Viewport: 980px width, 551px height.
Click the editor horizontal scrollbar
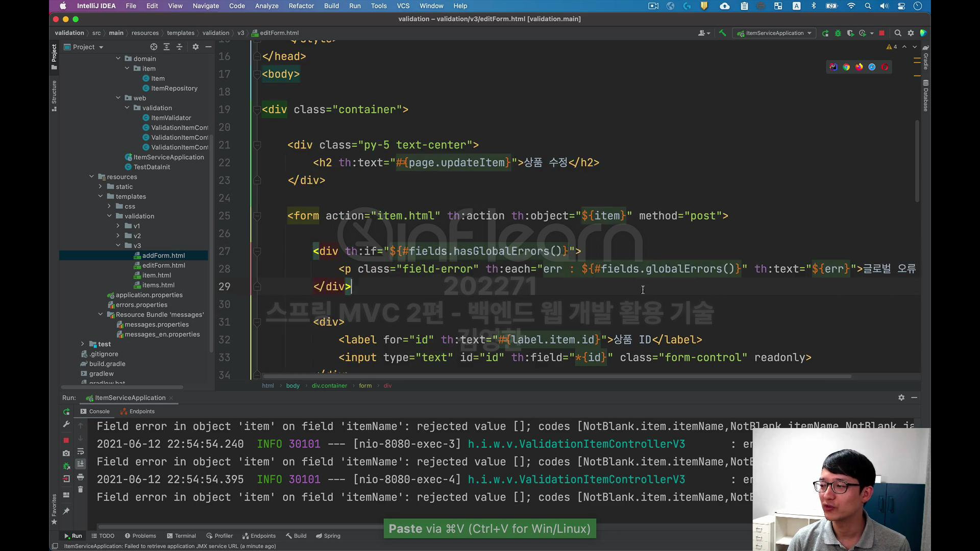point(556,377)
